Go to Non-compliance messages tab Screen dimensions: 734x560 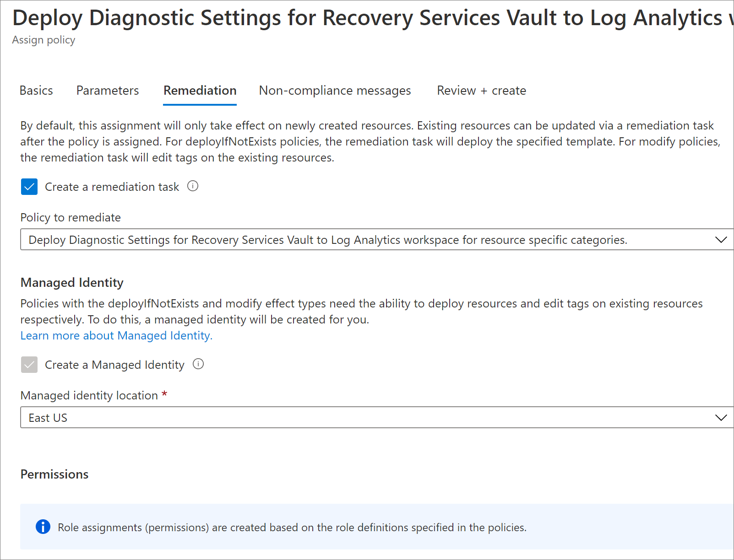pyautogui.click(x=335, y=91)
